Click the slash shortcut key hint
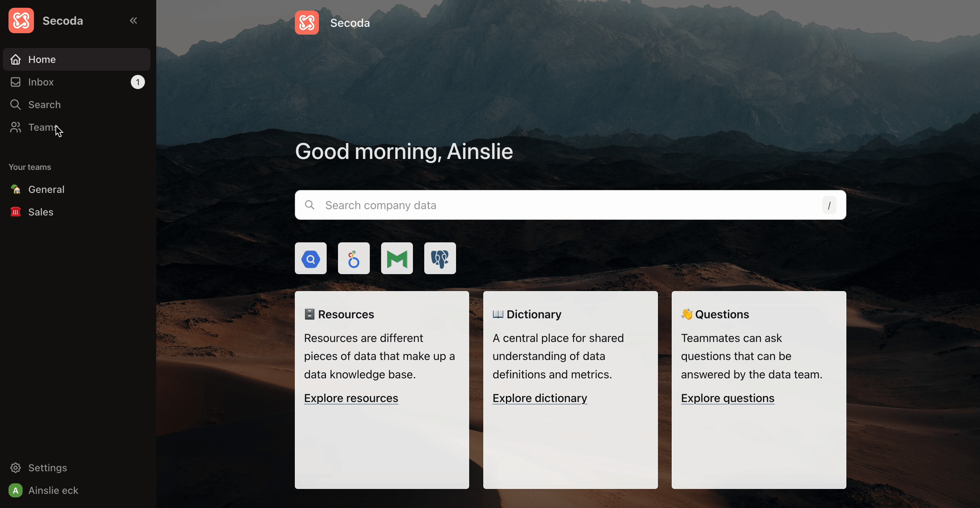The width and height of the screenshot is (980, 508). tap(829, 205)
